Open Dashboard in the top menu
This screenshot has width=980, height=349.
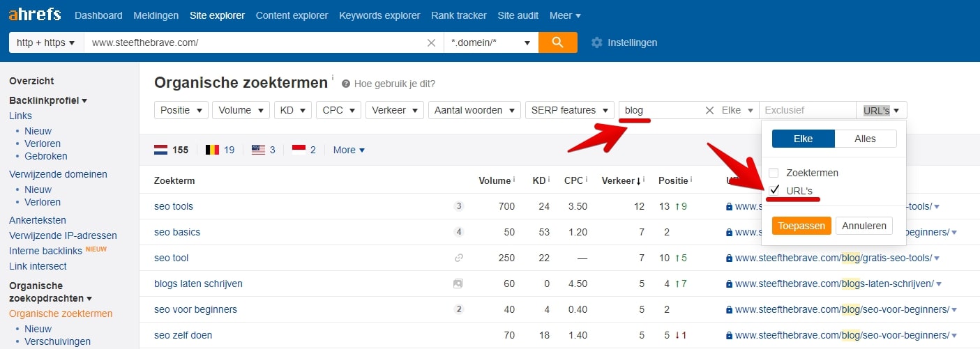tap(98, 15)
